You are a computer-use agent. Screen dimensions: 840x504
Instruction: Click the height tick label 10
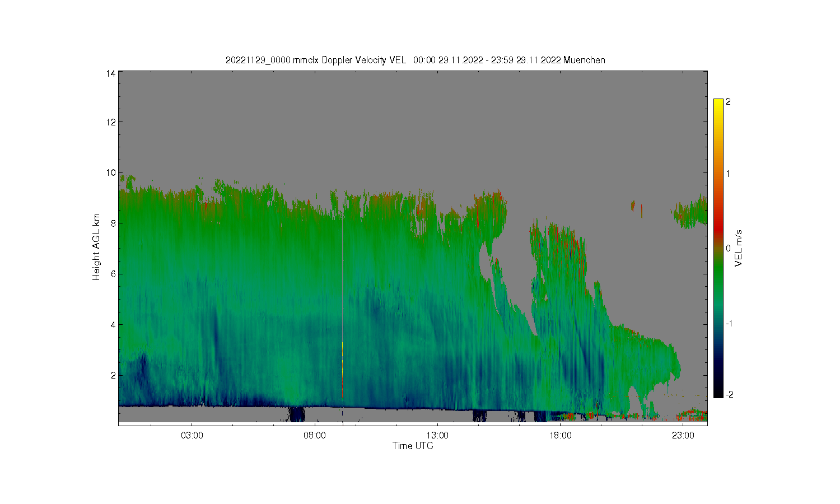pyautogui.click(x=111, y=172)
